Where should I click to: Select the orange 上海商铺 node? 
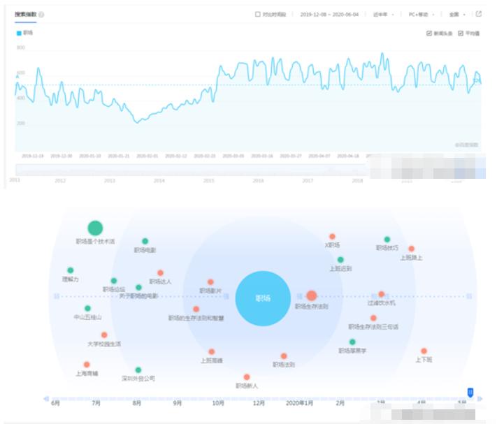click(87, 365)
